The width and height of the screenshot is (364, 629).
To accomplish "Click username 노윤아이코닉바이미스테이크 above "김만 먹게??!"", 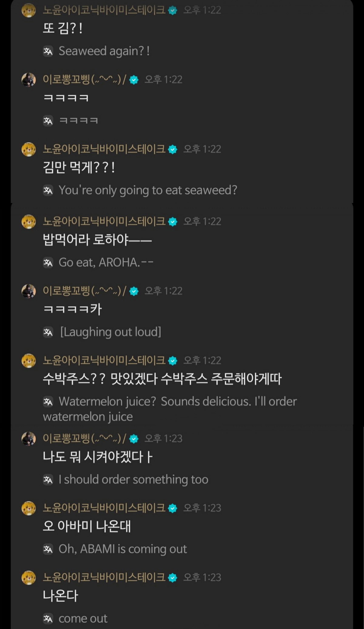I will click(104, 149).
